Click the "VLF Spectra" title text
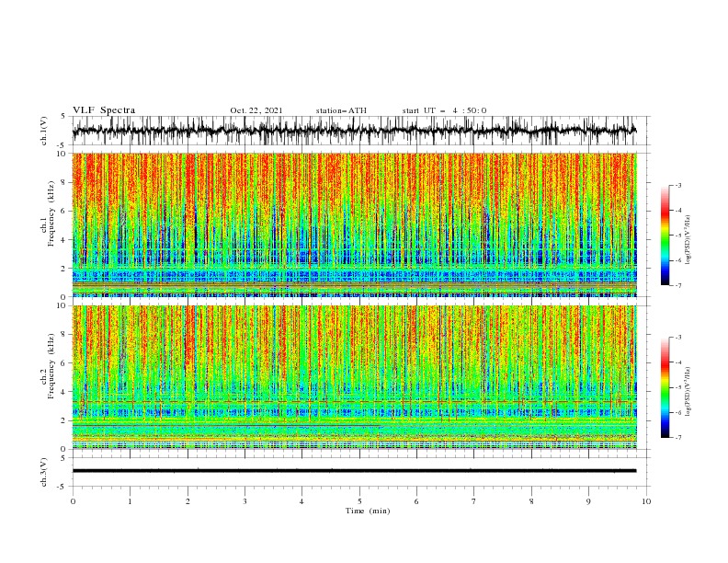The height and width of the screenshot is (563, 728). click(104, 110)
